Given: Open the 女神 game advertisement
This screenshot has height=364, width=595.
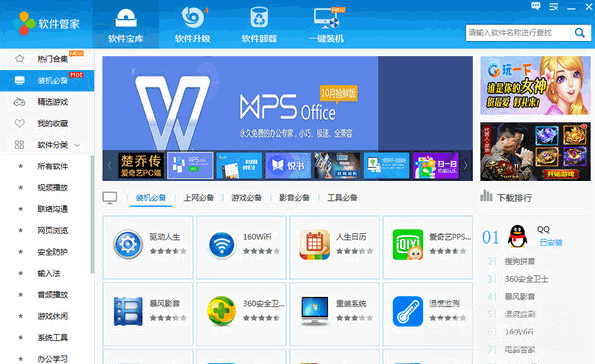Looking at the screenshot, I should 535,85.
